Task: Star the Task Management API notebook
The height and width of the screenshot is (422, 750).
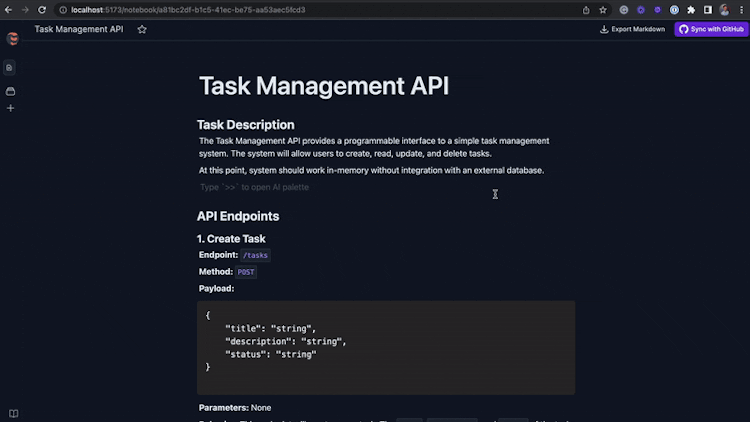Action: (x=142, y=30)
